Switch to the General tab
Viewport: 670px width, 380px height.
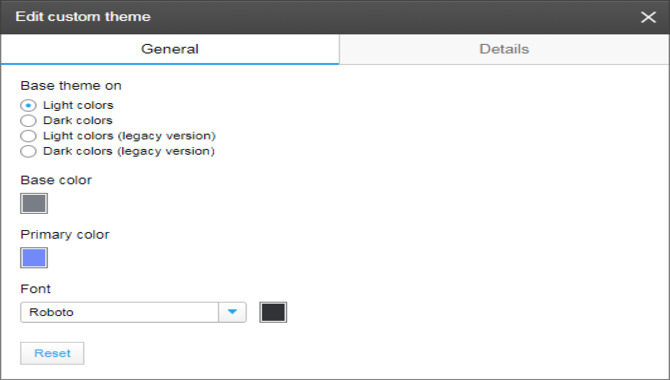point(170,49)
